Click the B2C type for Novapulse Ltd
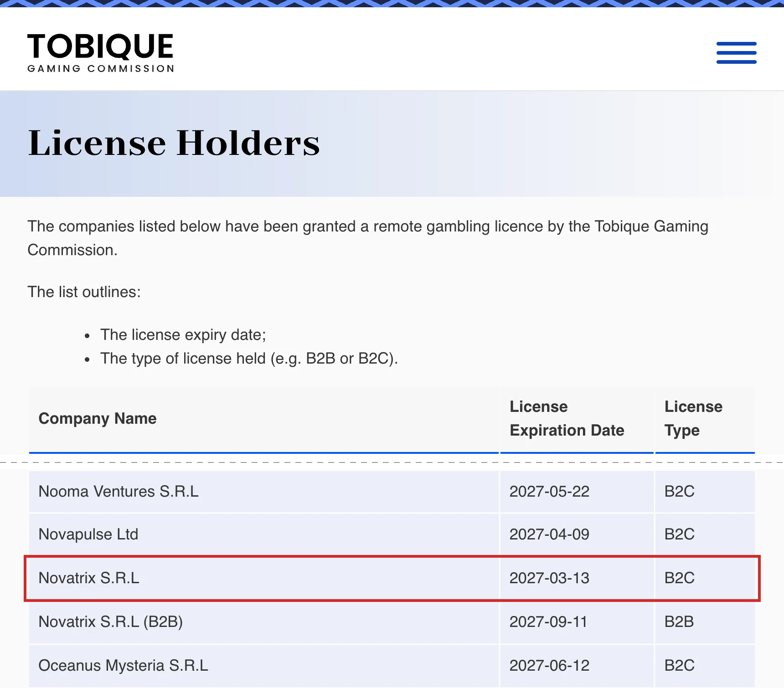 tap(680, 534)
